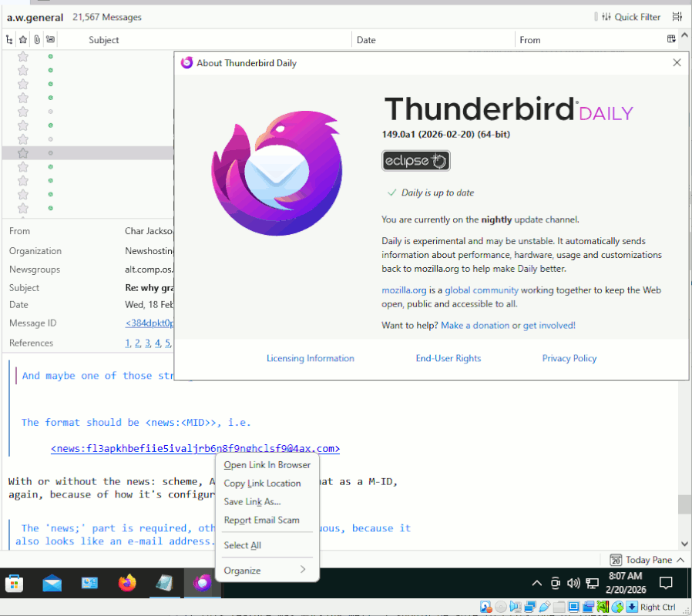Choose Open Link In Browser

pos(267,465)
